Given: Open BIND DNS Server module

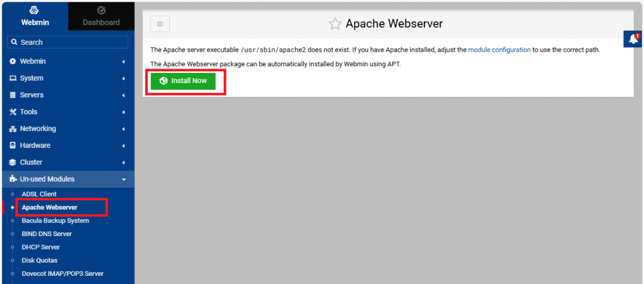Looking at the screenshot, I should [x=47, y=234].
